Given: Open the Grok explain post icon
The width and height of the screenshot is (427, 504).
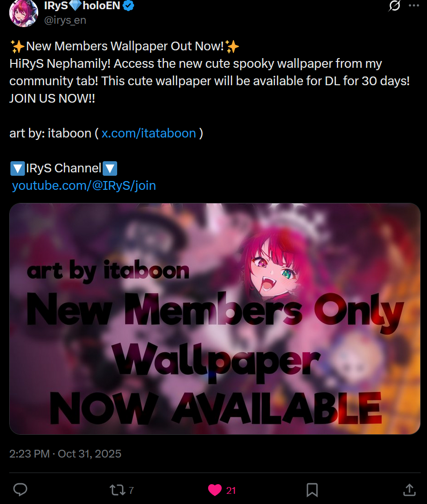Looking at the screenshot, I should tap(394, 5).
